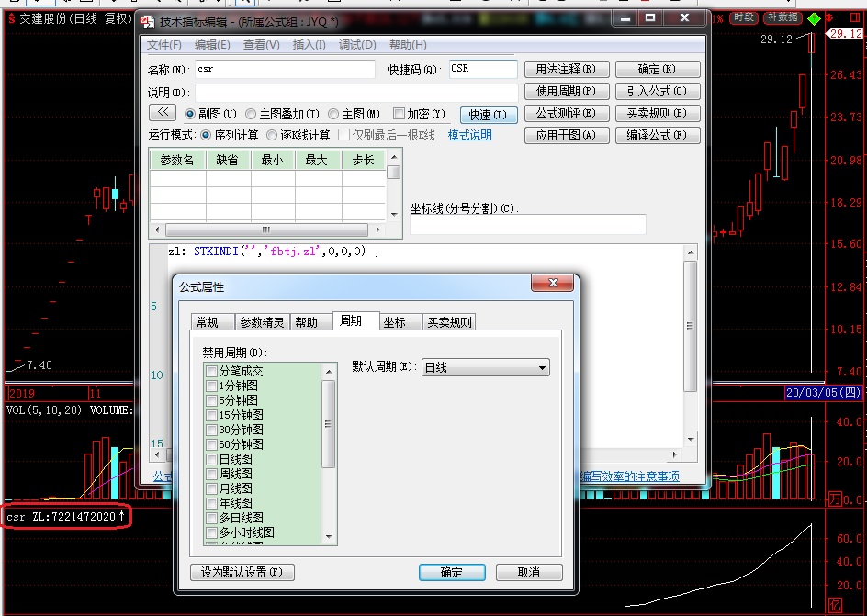This screenshot has height=616, width=867.
Task: Click the 快速(I) button
Action: click(x=489, y=115)
